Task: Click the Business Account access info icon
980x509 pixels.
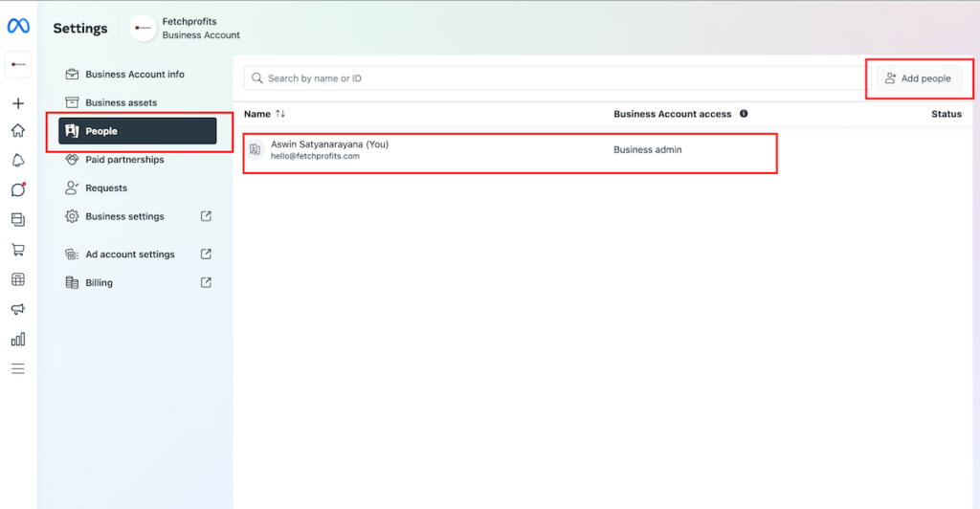Action: [744, 114]
